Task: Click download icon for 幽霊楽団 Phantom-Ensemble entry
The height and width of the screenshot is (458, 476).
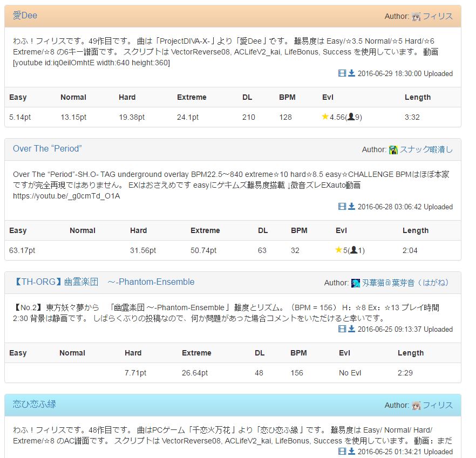Action: 351,329
